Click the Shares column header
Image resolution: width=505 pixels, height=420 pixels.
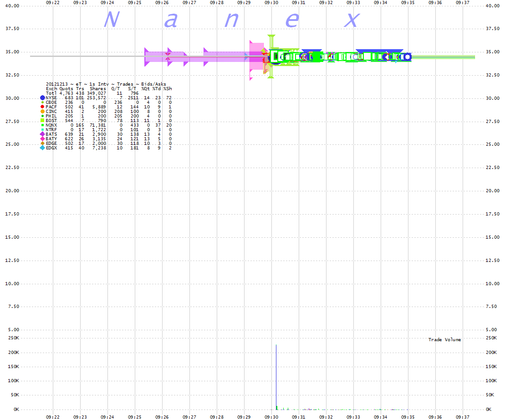(x=98, y=88)
